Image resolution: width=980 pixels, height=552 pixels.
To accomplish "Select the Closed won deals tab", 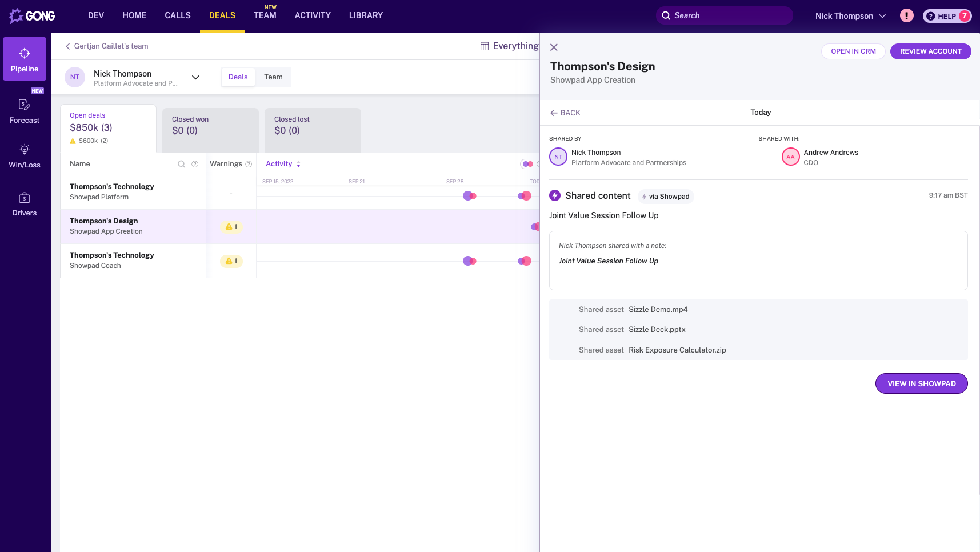I will (x=210, y=130).
